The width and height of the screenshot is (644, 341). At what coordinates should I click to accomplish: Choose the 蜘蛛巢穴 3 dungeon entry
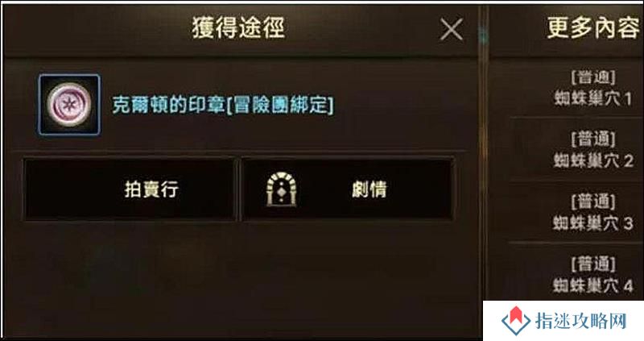pyautogui.click(x=592, y=223)
